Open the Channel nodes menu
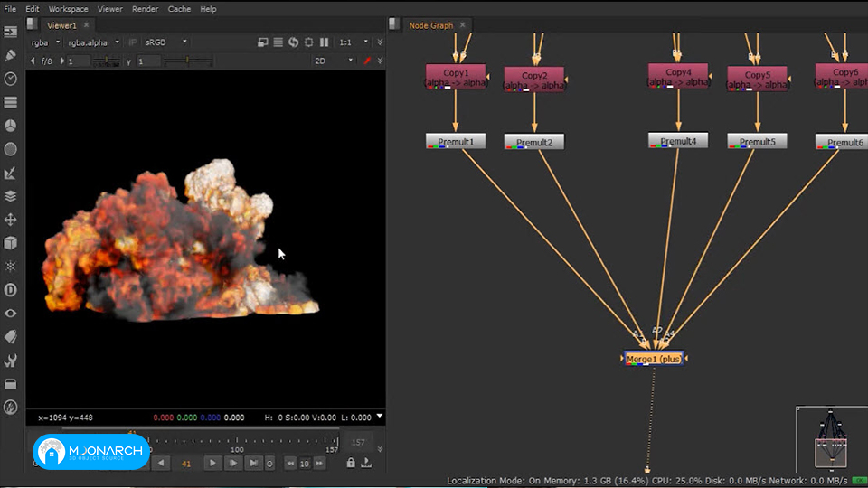Viewport: 868px width, 488px height. coord(11,102)
